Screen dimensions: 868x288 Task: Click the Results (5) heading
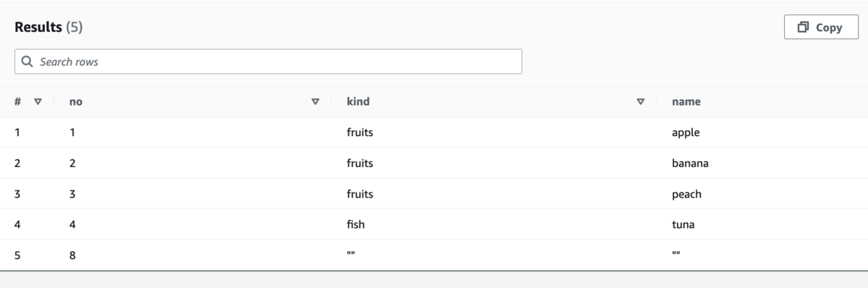pyautogui.click(x=49, y=27)
